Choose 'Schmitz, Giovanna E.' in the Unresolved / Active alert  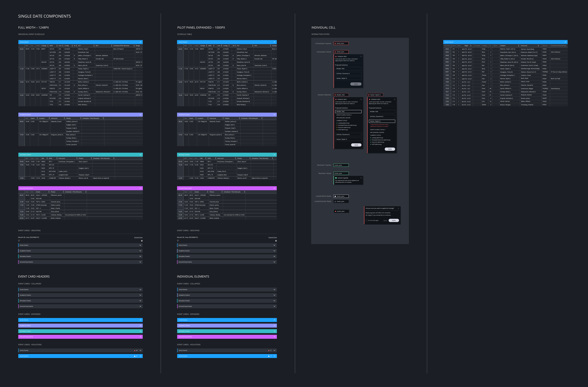pyautogui.click(x=348, y=73)
